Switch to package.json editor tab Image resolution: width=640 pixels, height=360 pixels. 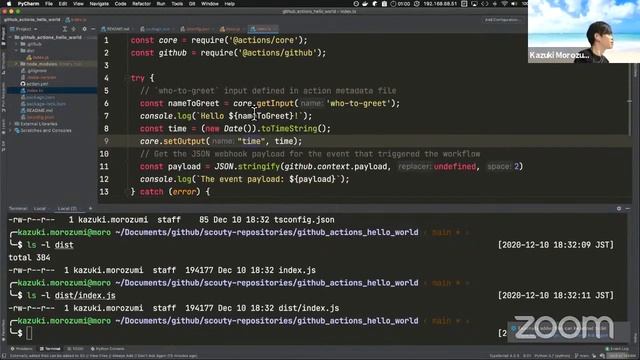(157, 29)
